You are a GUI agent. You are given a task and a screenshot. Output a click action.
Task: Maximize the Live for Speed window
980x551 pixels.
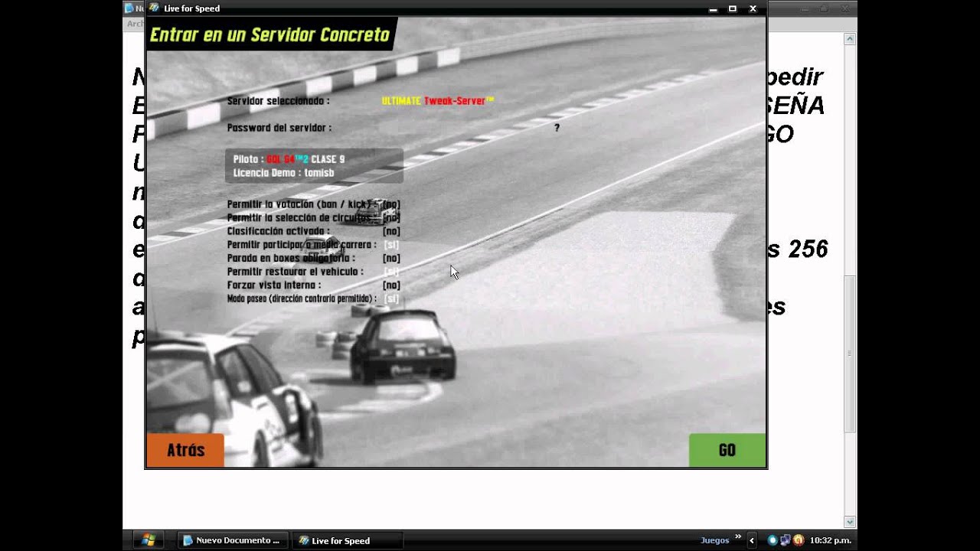click(x=732, y=8)
